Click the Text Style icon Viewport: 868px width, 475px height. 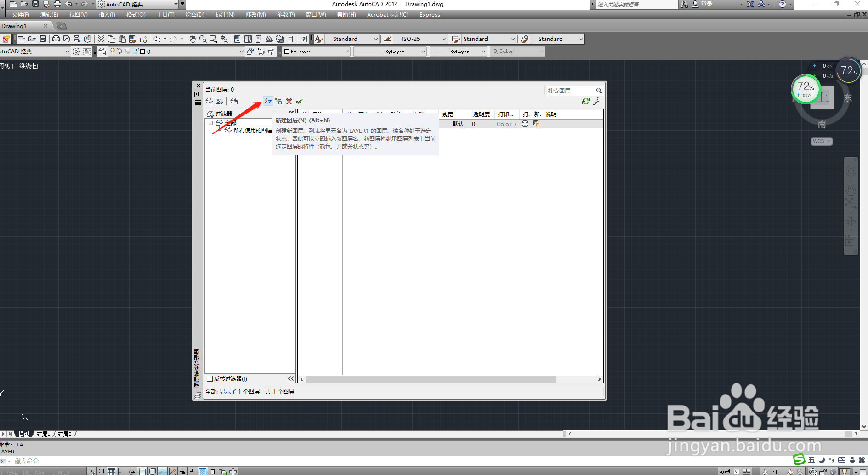coord(318,39)
